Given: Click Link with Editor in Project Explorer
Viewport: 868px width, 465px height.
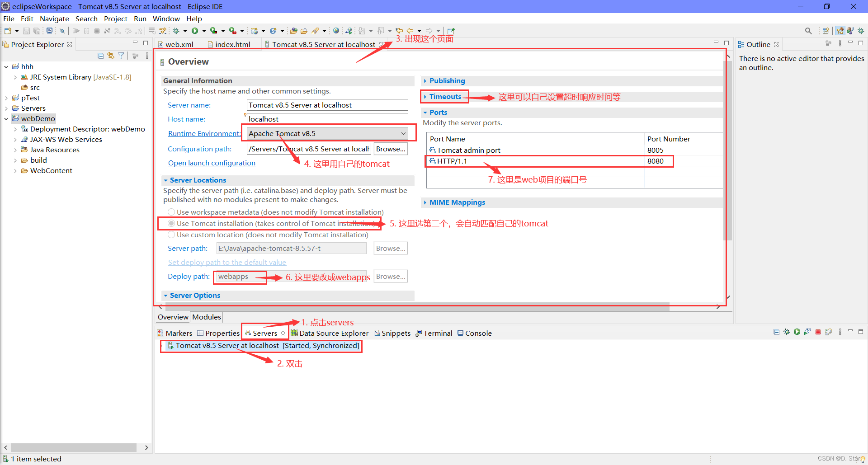Looking at the screenshot, I should point(111,56).
